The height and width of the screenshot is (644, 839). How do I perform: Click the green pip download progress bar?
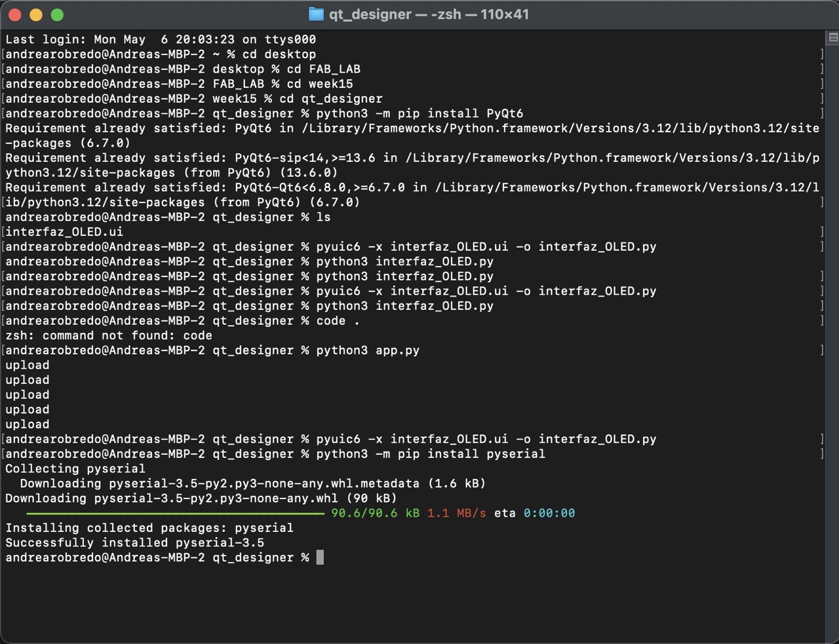click(x=175, y=514)
